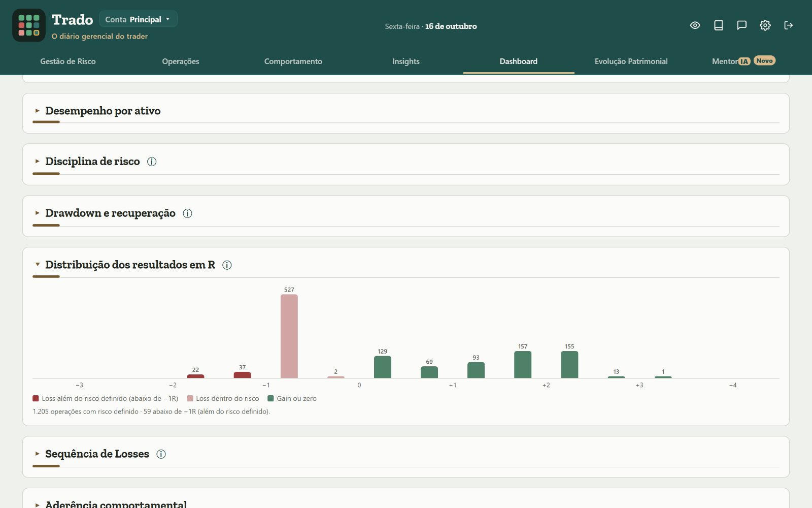812x508 pixels.
Task: Open Evolução Patrimonial tab
Action: pyautogui.click(x=631, y=61)
